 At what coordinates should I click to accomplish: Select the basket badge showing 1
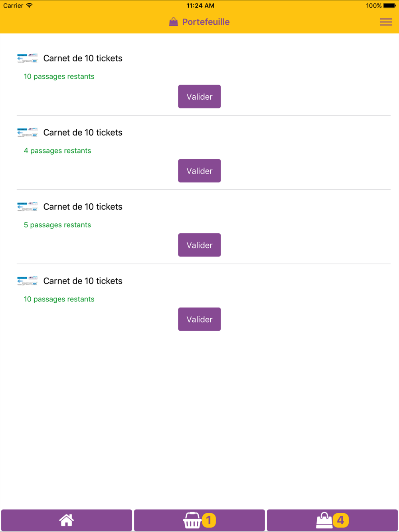pyautogui.click(x=209, y=520)
